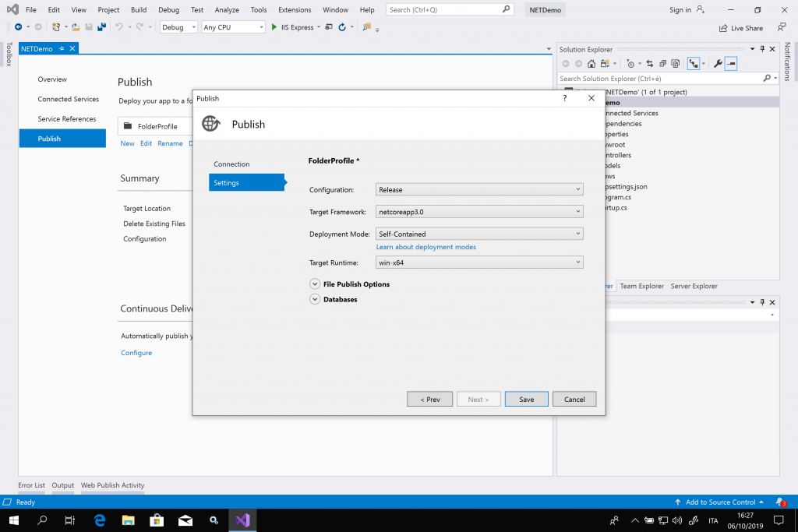Click the Cancel button in Publish dialog

[x=574, y=400]
